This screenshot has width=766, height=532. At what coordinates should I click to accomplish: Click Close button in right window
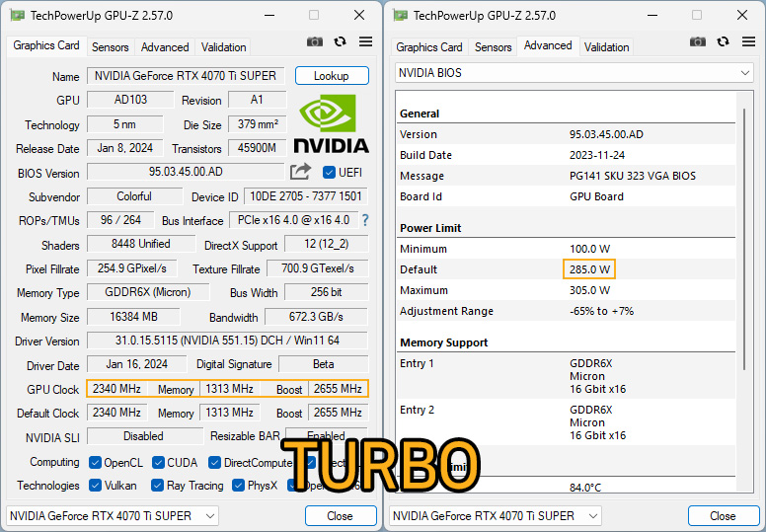tap(723, 516)
